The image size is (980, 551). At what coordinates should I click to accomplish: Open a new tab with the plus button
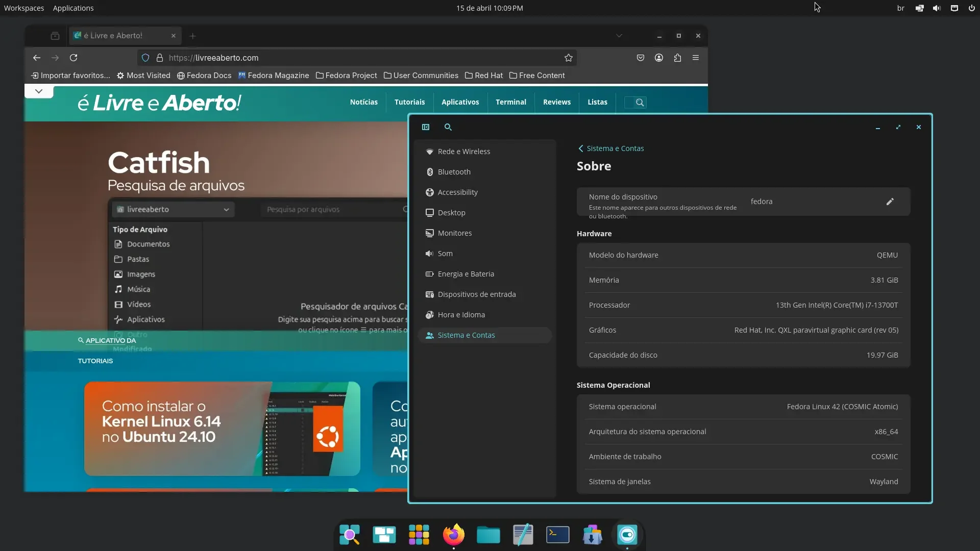(x=192, y=36)
